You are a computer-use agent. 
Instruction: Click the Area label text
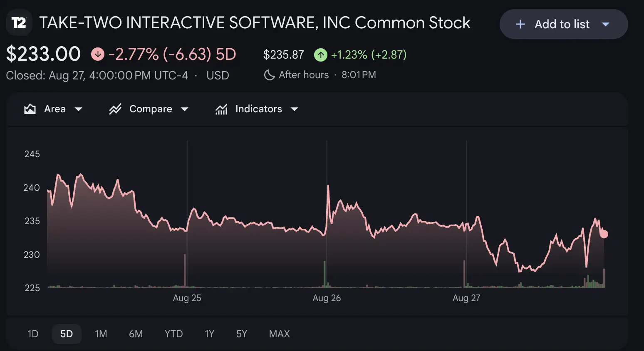[55, 109]
